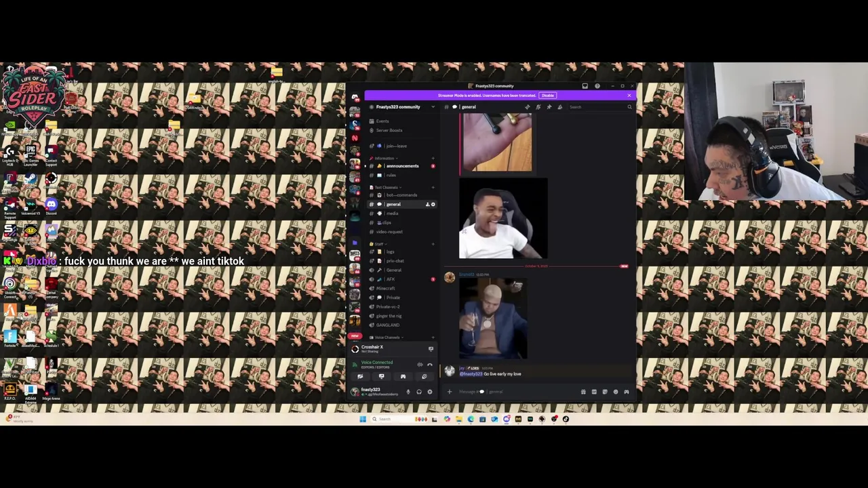The height and width of the screenshot is (488, 868).
Task: Click the search field in Discord header
Action: pyautogui.click(x=601, y=107)
